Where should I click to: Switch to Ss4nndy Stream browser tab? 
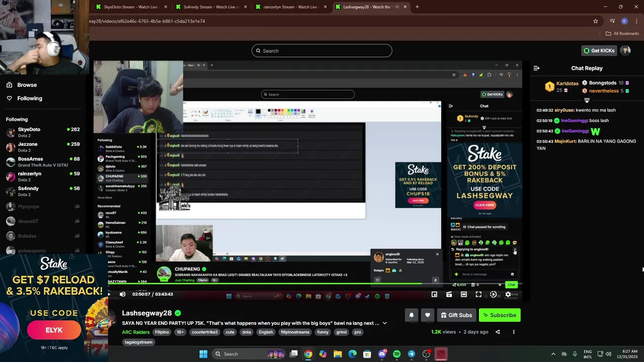(x=210, y=7)
